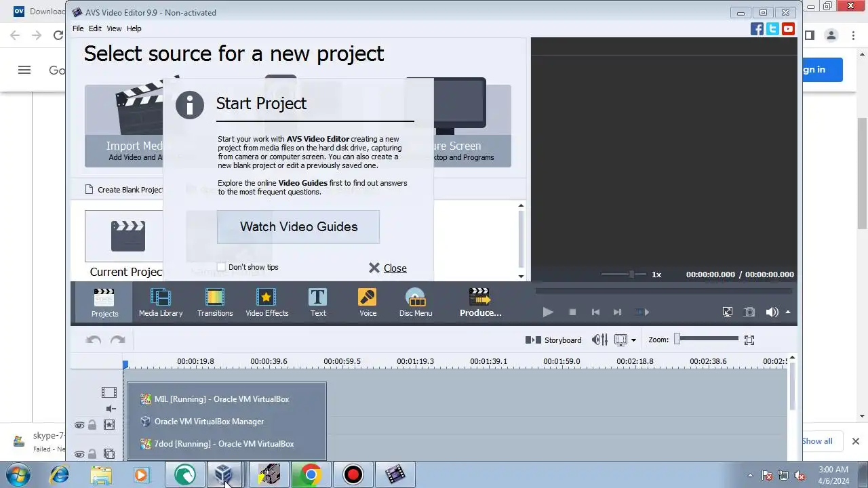This screenshot has width=868, height=488.
Task: Click the zoom-to-fit timeline icon
Action: coord(749,340)
